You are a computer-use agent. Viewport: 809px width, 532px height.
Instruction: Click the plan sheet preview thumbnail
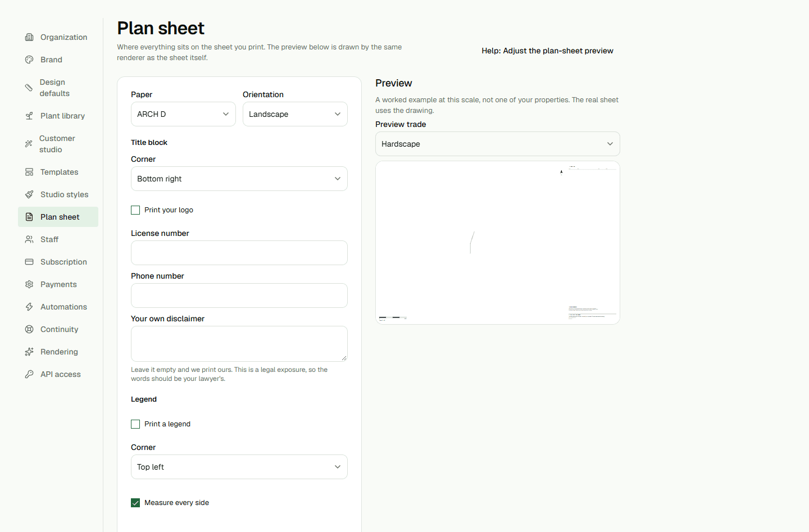(x=498, y=243)
